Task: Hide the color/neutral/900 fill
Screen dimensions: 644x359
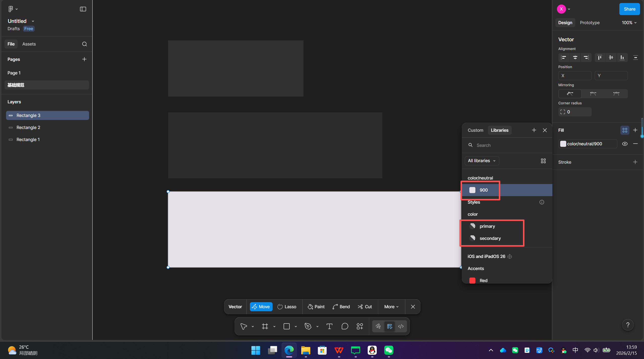Action: click(625, 144)
